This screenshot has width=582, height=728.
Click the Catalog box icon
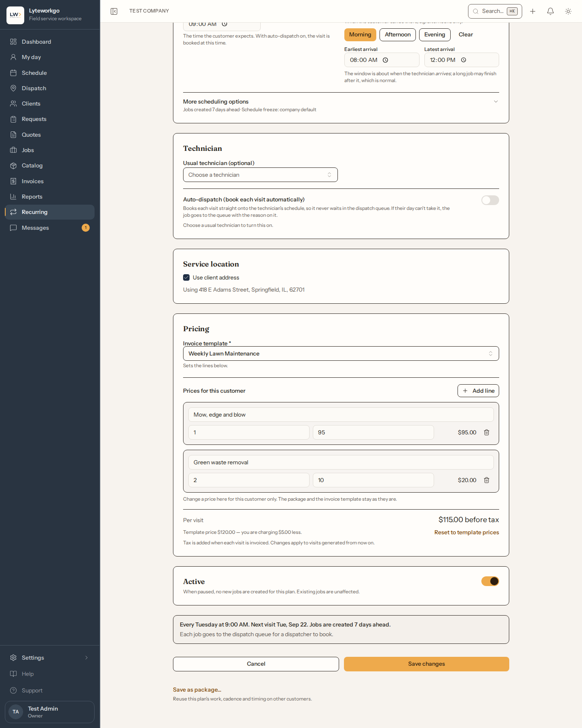tap(13, 165)
